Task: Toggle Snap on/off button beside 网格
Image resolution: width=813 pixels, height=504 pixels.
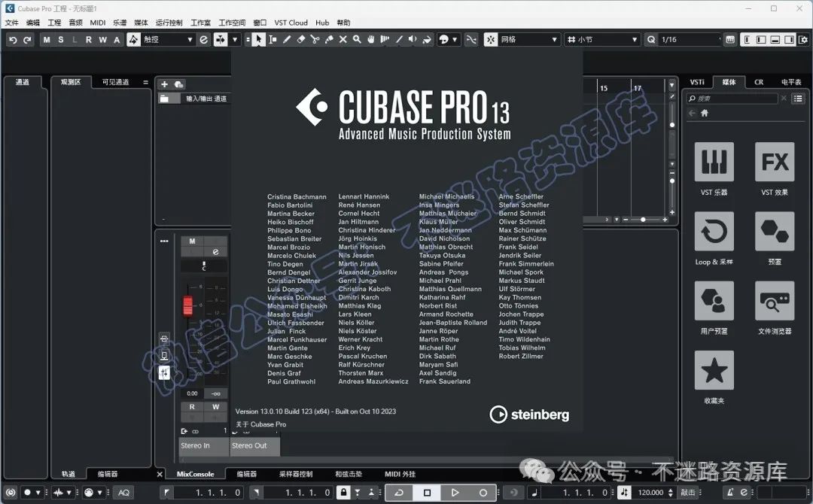Action: coord(491,39)
